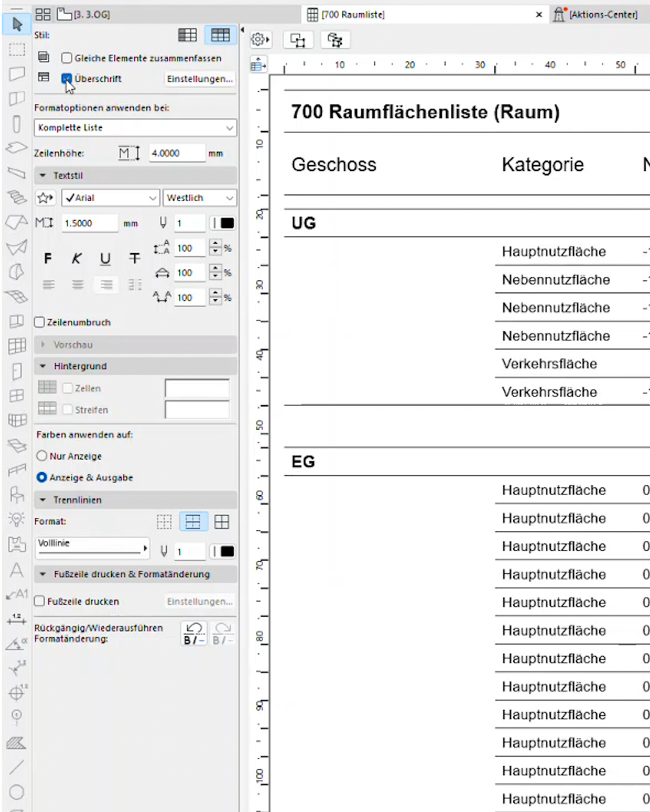Open Überschrift 'Einstellungen...' button
The width and height of the screenshot is (650, 812).
pyautogui.click(x=200, y=79)
